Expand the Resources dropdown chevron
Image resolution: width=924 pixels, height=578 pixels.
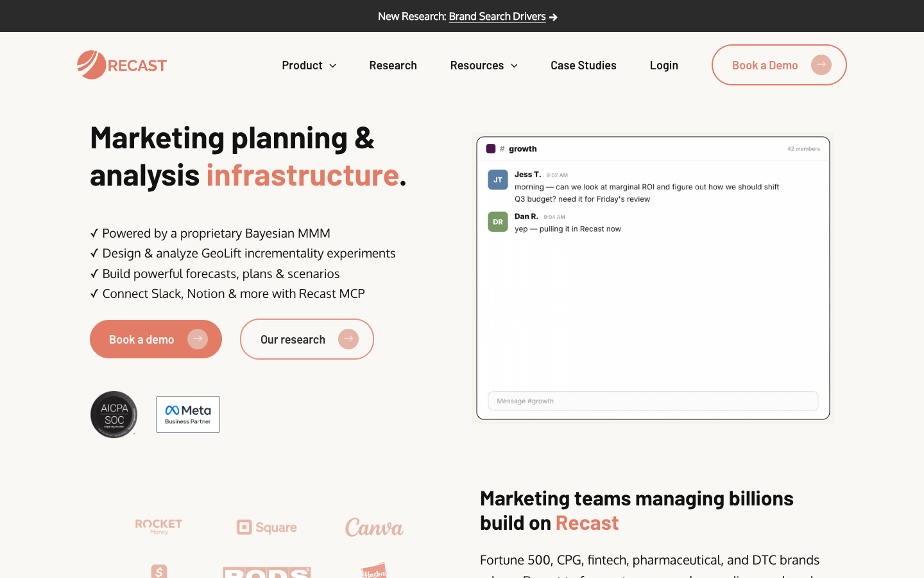(514, 66)
